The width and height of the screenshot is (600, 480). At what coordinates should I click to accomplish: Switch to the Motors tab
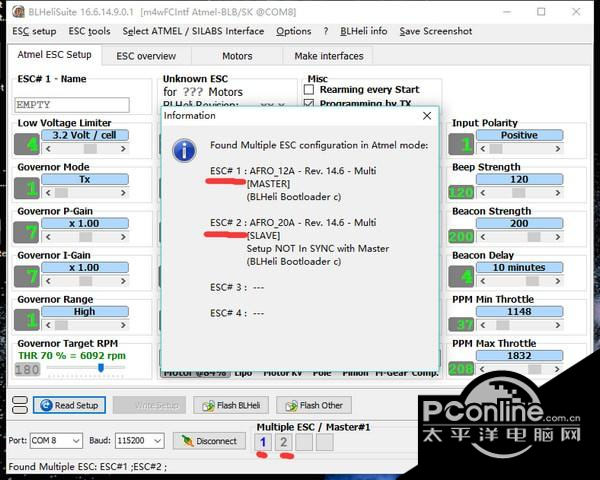(237, 56)
